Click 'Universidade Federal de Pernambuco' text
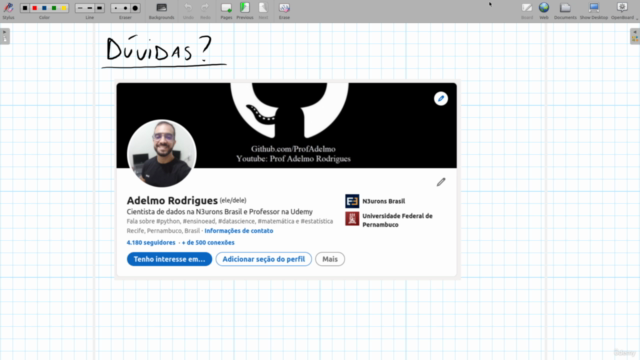The image size is (640, 360). pyautogui.click(x=398, y=220)
